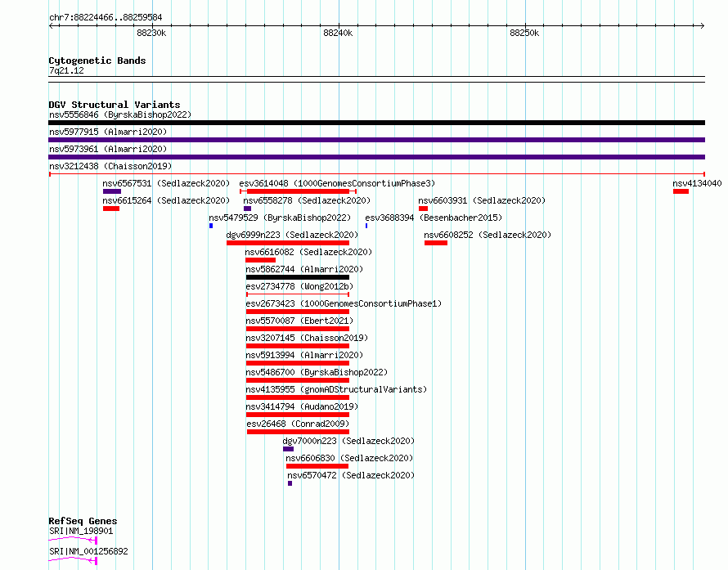The width and height of the screenshot is (728, 570).
Task: Select variant nsv5977915 (Almarri2020) label
Action: click(108, 132)
